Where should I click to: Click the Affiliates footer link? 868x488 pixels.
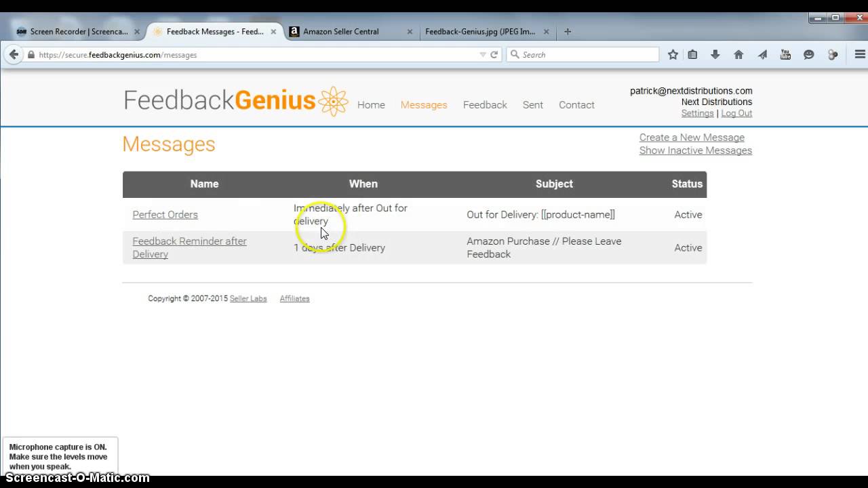point(294,299)
